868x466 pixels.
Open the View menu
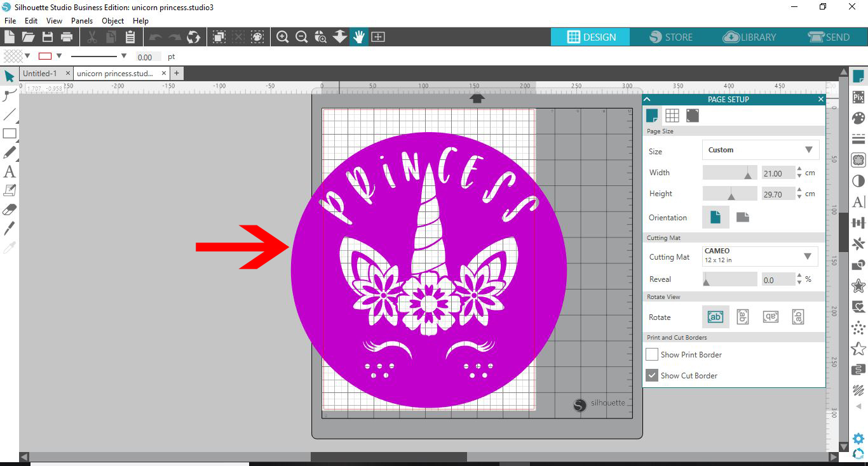click(x=54, y=21)
